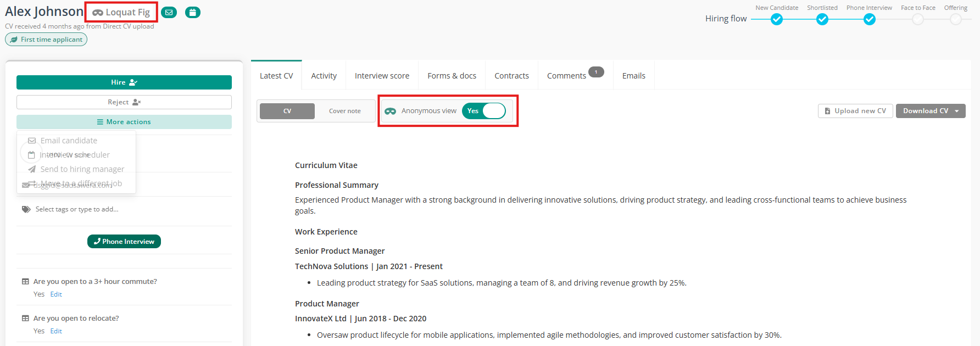The image size is (980, 346).
Task: Click the Face to Face step in Hiring flow
Action: coord(917,19)
